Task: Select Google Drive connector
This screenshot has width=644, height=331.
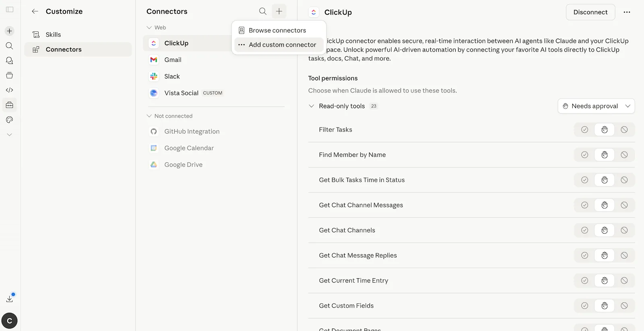Action: click(x=215, y=164)
